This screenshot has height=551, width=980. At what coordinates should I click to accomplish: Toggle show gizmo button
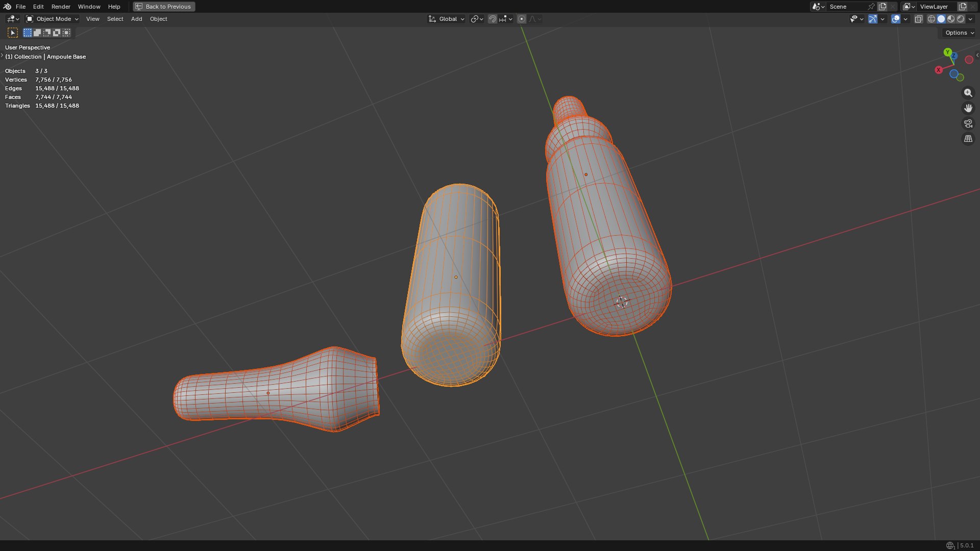[x=873, y=19]
